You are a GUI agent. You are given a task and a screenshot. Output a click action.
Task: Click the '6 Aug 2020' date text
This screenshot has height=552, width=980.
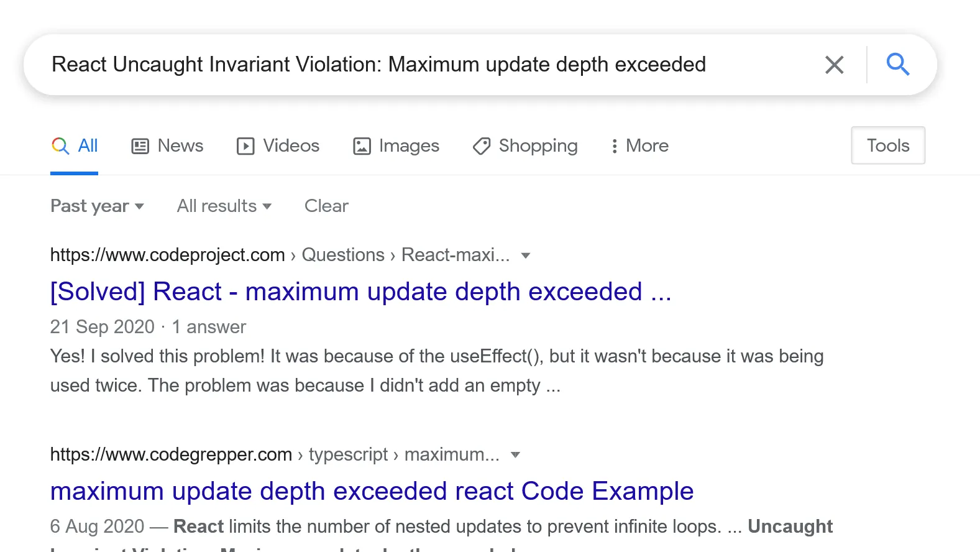pos(97,527)
